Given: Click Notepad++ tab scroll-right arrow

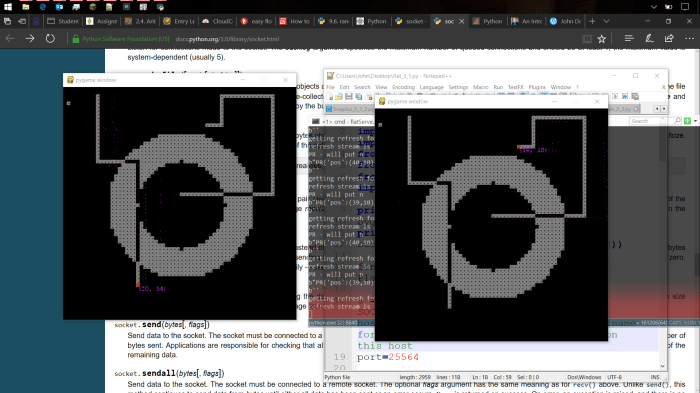Looking at the screenshot, I should 664,109.
